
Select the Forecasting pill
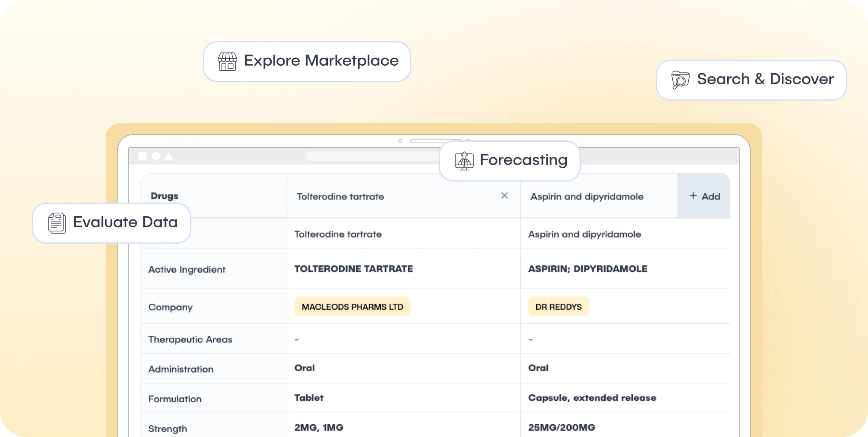click(x=510, y=161)
